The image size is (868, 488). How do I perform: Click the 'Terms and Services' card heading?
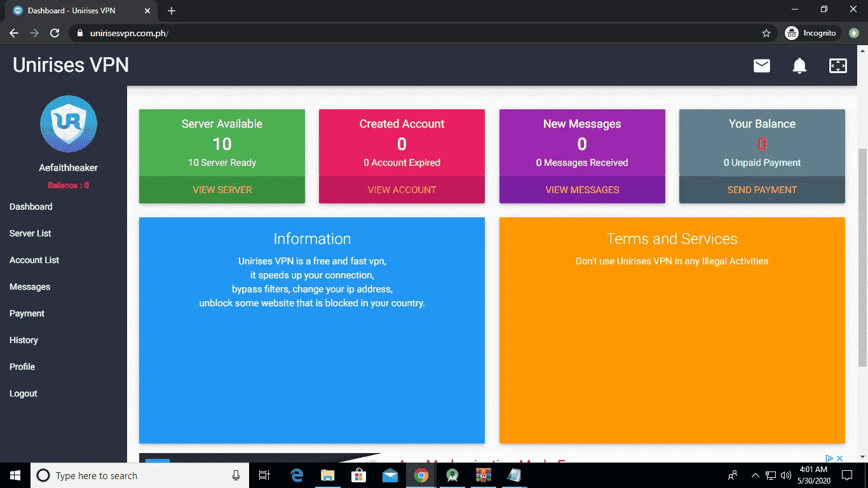672,239
